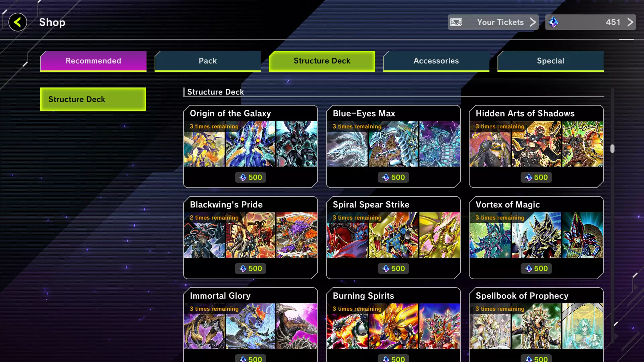This screenshot has height=362, width=644.
Task: Click the gem currency icon next to 451
Action: (553, 22)
